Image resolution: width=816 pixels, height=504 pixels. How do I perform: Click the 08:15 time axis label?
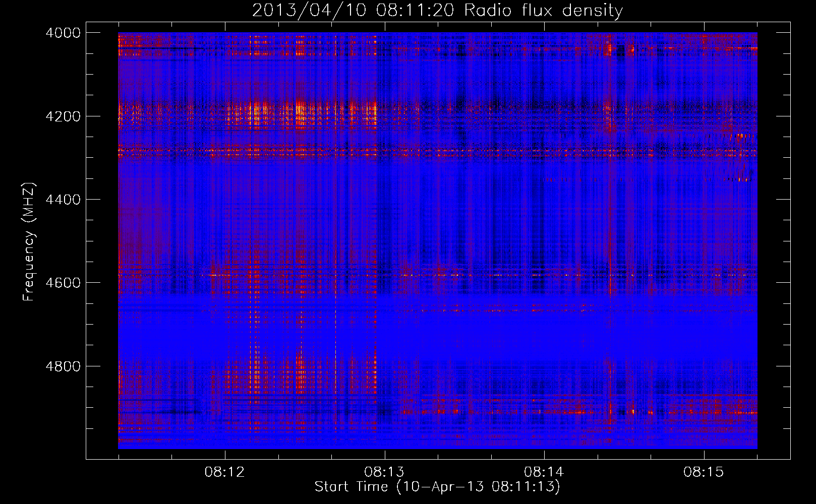[x=704, y=472]
